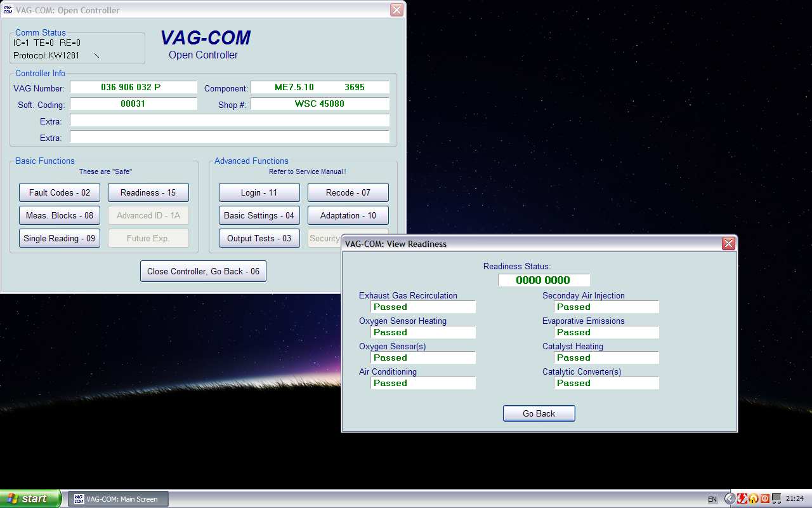Click Go Back in View Readiness
Viewport: 812px width, 508px height.
pos(539,413)
